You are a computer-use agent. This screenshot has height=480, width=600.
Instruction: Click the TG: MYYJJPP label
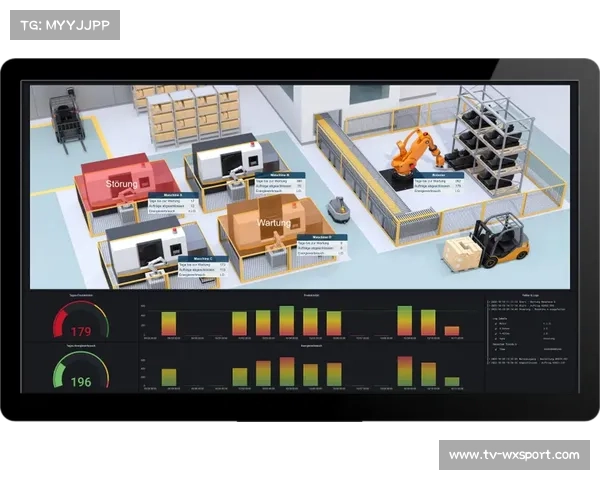coord(64,24)
